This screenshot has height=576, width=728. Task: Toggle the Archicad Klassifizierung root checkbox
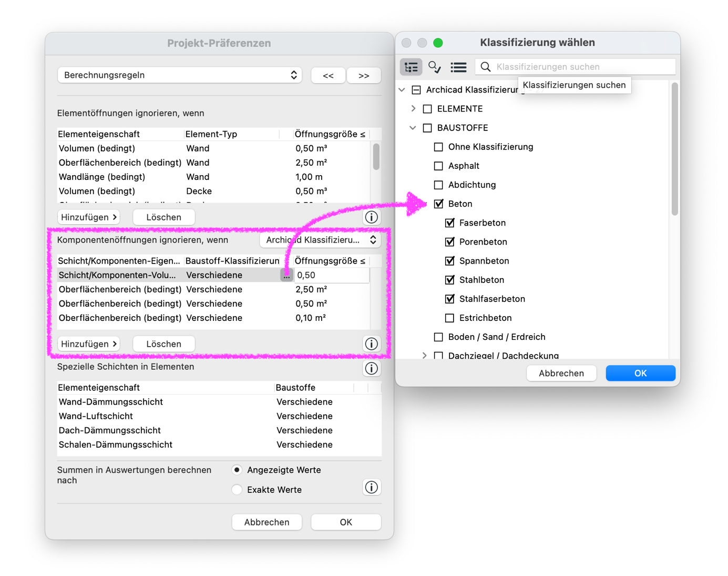tap(416, 90)
